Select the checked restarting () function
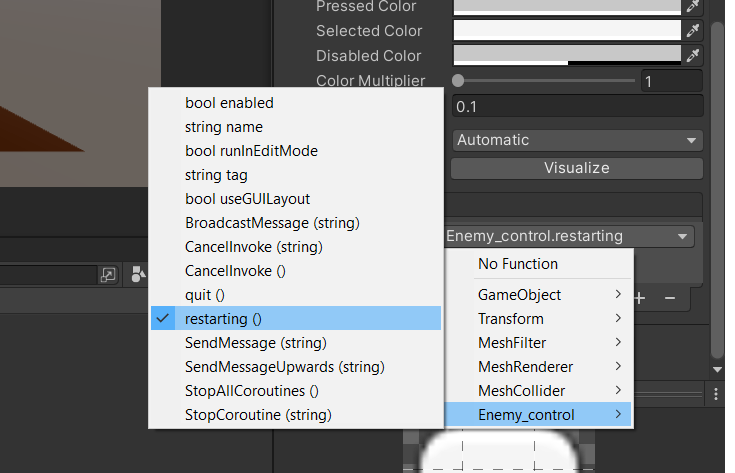 click(x=296, y=318)
